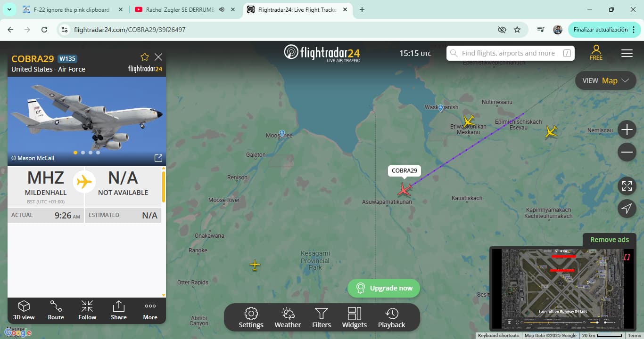The width and height of the screenshot is (644, 339).
Task: Open map Settings gear
Action: pyautogui.click(x=251, y=317)
